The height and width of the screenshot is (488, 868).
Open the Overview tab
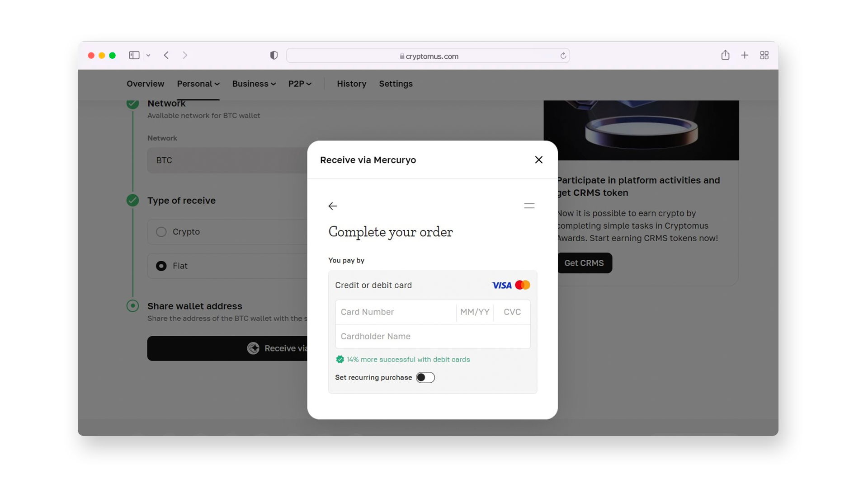tap(146, 84)
